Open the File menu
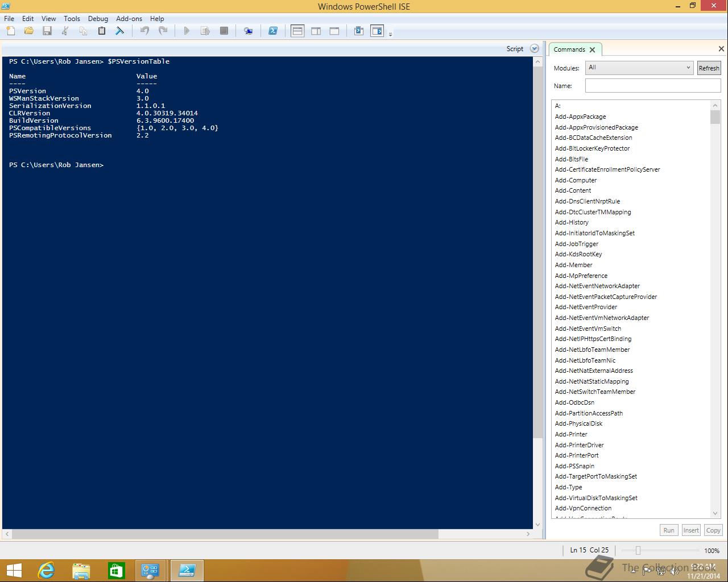 click(9, 18)
